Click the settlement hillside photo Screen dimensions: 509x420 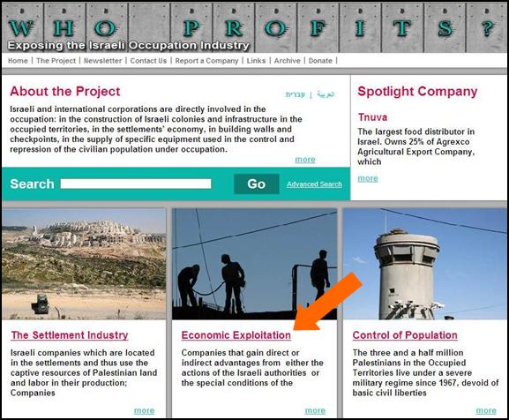tap(84, 264)
